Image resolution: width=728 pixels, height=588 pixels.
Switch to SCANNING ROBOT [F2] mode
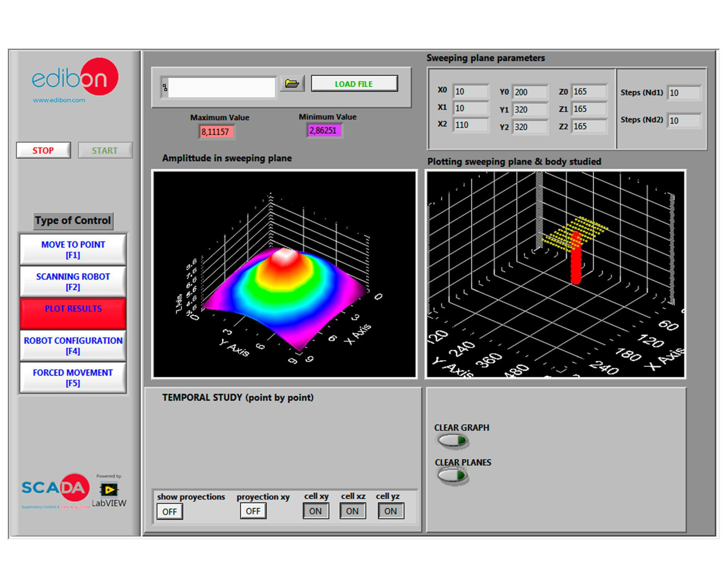pos(73,282)
